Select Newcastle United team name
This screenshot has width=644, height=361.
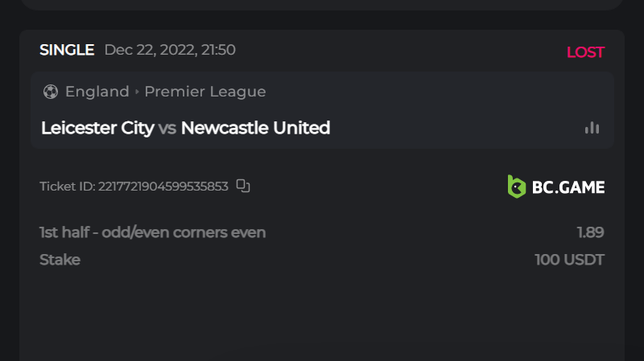(255, 128)
